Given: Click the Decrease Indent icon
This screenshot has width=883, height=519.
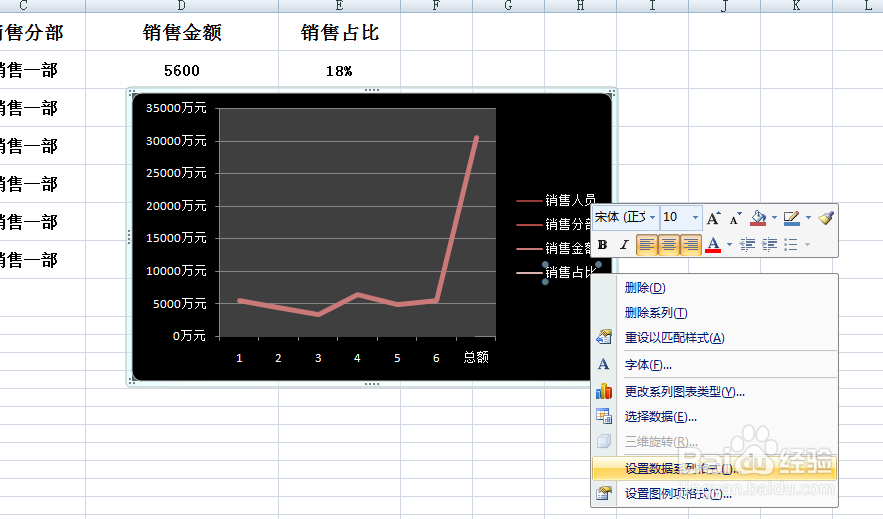Looking at the screenshot, I should pyautogui.click(x=747, y=245).
